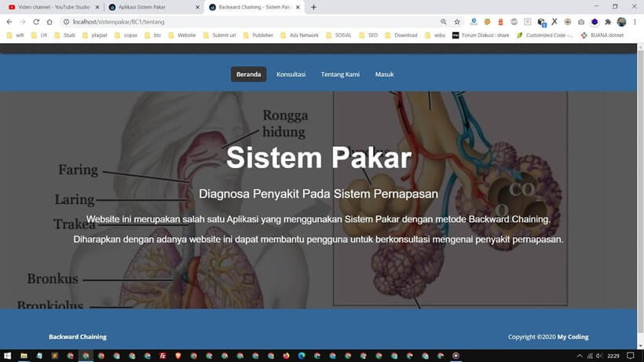Open a new browser tab
This screenshot has width=644, height=362.
click(x=314, y=7)
